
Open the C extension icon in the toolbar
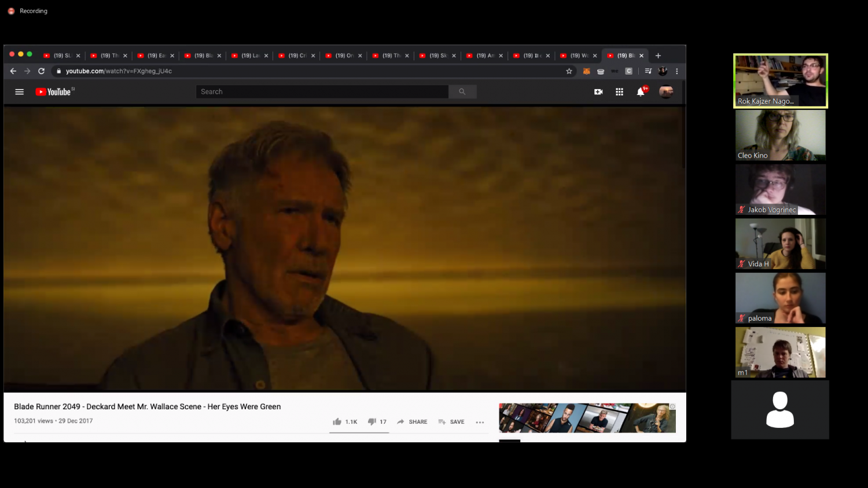coord(628,71)
